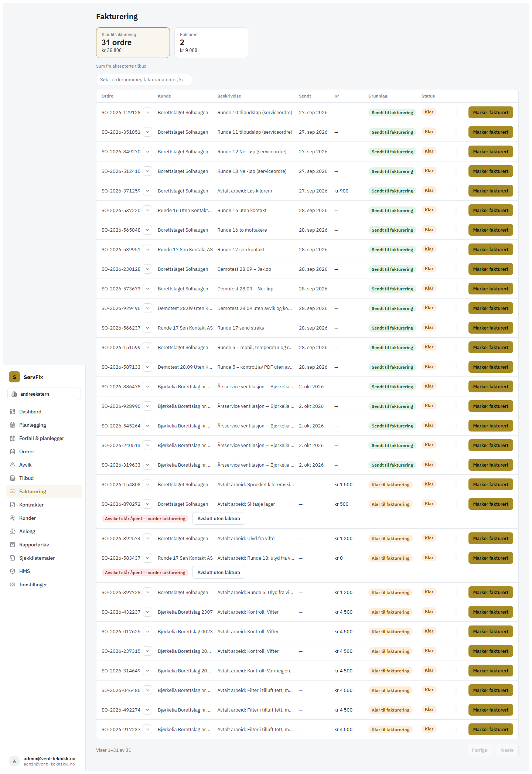Expand order SO-2026-886478 chevron
Image resolution: width=532 pixels, height=774 pixels.
coord(147,386)
